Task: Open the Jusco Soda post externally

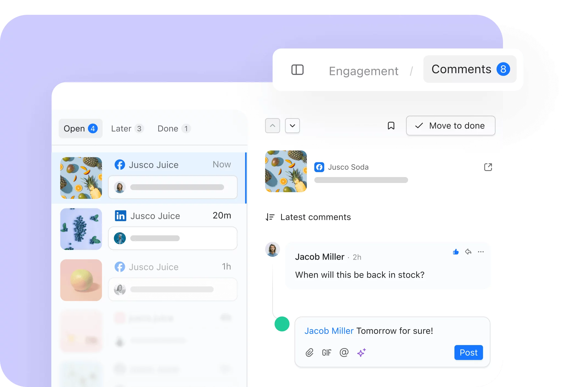Action: [x=488, y=167]
